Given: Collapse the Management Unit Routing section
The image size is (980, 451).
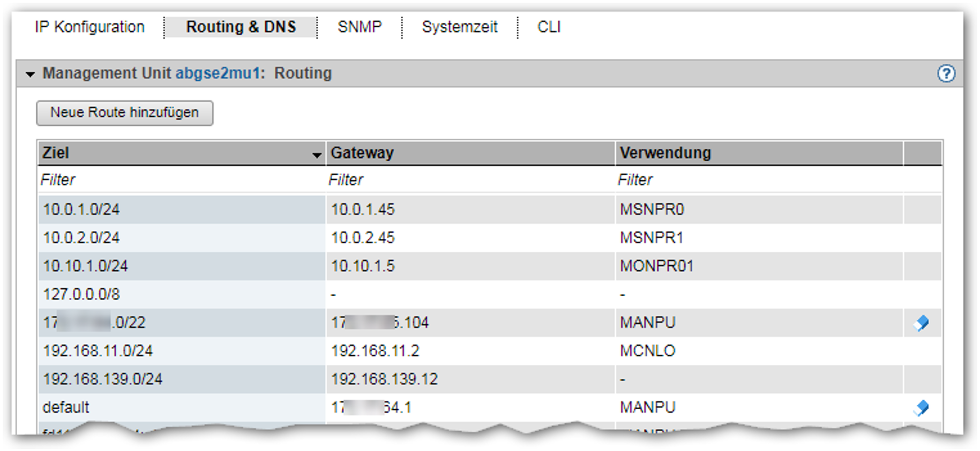Looking at the screenshot, I should click(31, 74).
